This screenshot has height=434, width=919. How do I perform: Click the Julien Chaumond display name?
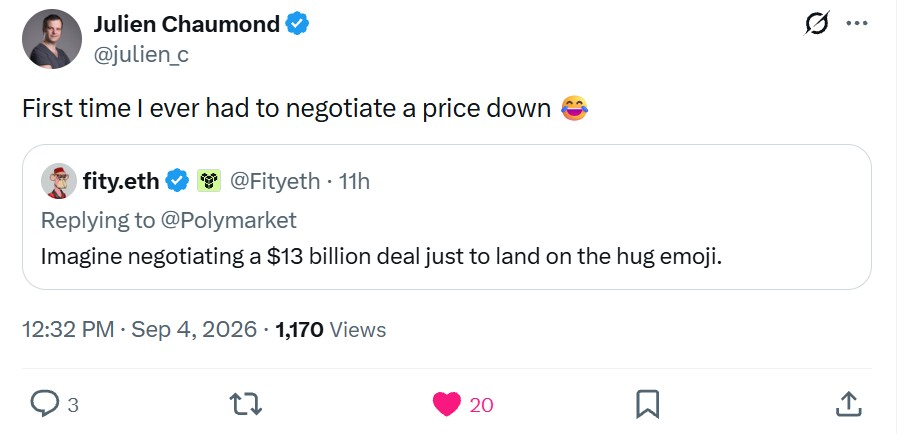pos(186,24)
